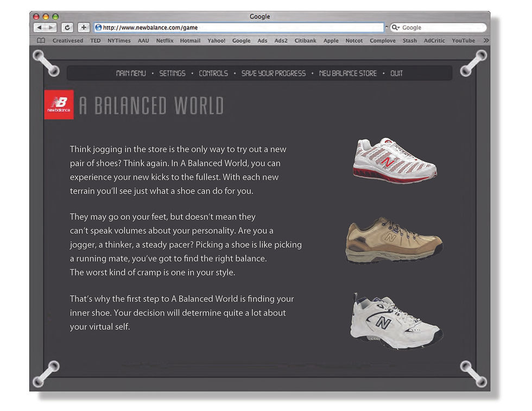The height and width of the screenshot is (411, 532).
Task: Open the bookmarks book icon
Action: coord(41,41)
